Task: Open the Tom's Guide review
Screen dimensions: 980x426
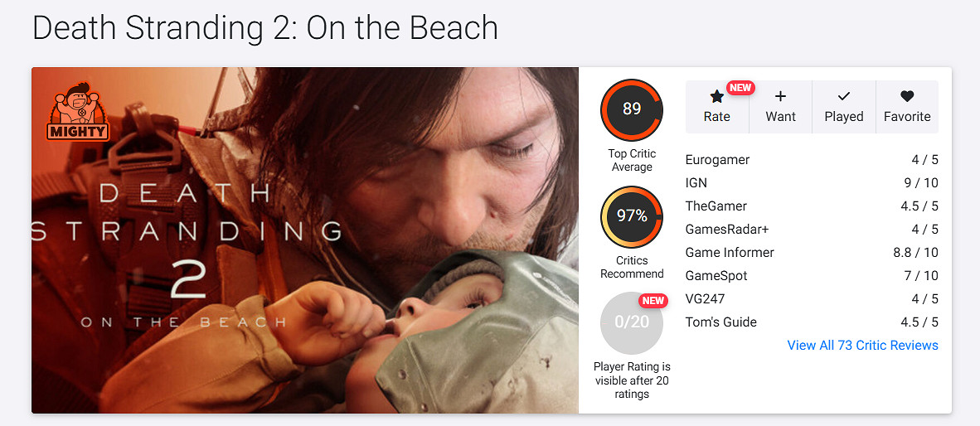Action: tap(721, 322)
